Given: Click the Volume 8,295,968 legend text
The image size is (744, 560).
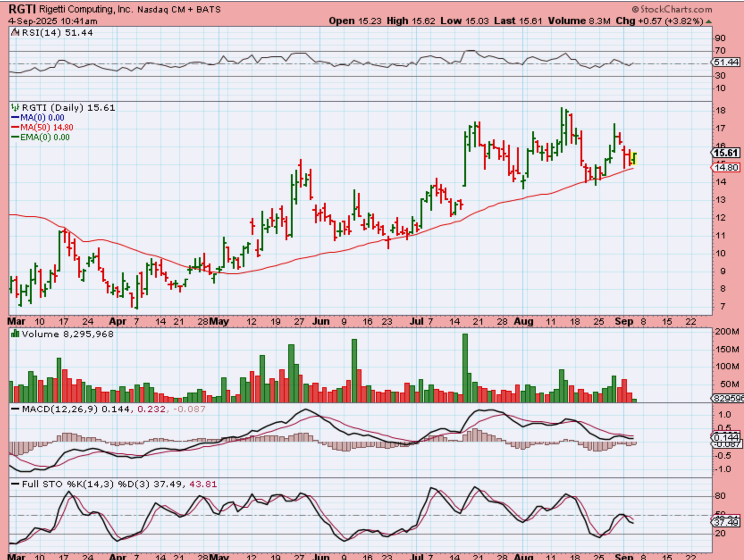Looking at the screenshot, I should pos(67,334).
